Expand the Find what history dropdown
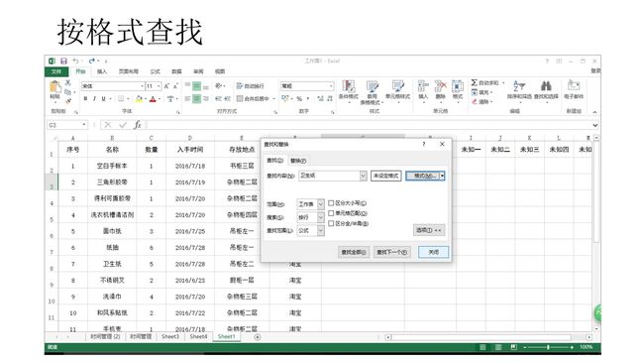 363,176
